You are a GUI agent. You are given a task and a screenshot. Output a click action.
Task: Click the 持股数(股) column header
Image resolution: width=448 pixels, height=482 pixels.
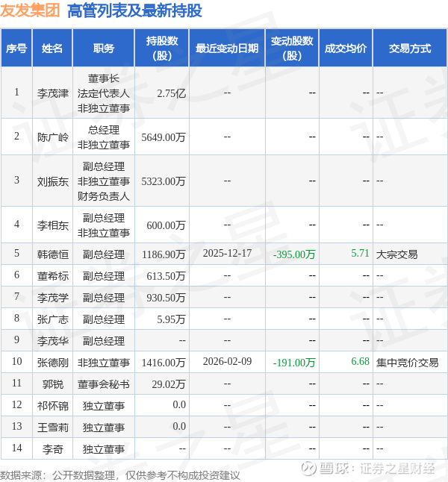162,48
